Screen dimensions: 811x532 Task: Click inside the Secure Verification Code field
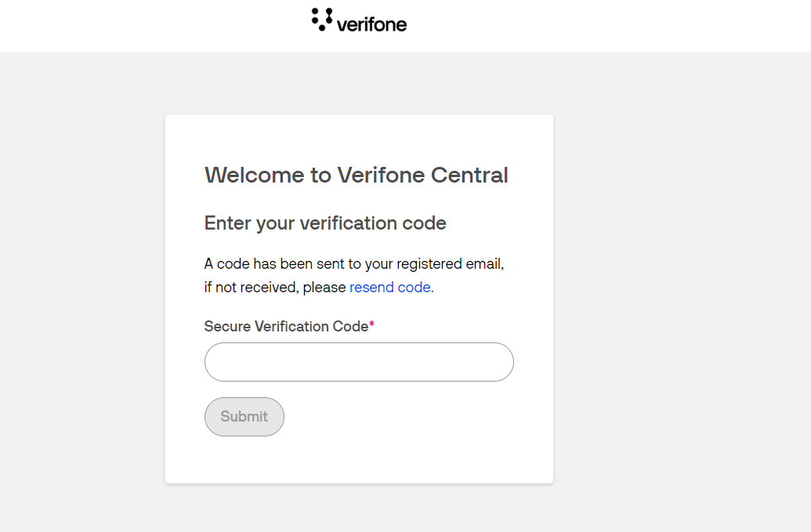click(358, 361)
